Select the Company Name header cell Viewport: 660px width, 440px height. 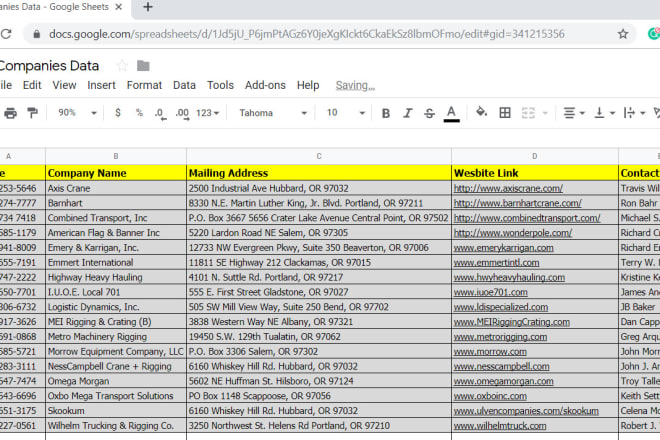tap(116, 173)
